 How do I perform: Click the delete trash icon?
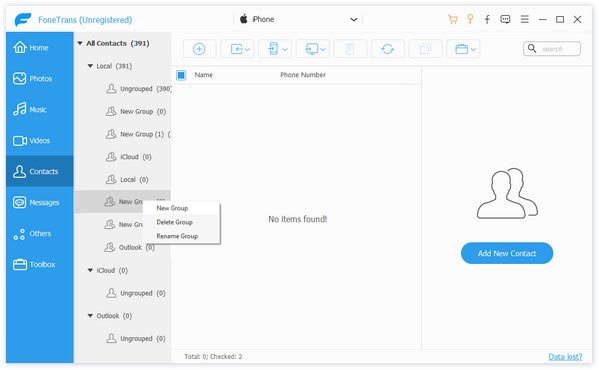350,49
